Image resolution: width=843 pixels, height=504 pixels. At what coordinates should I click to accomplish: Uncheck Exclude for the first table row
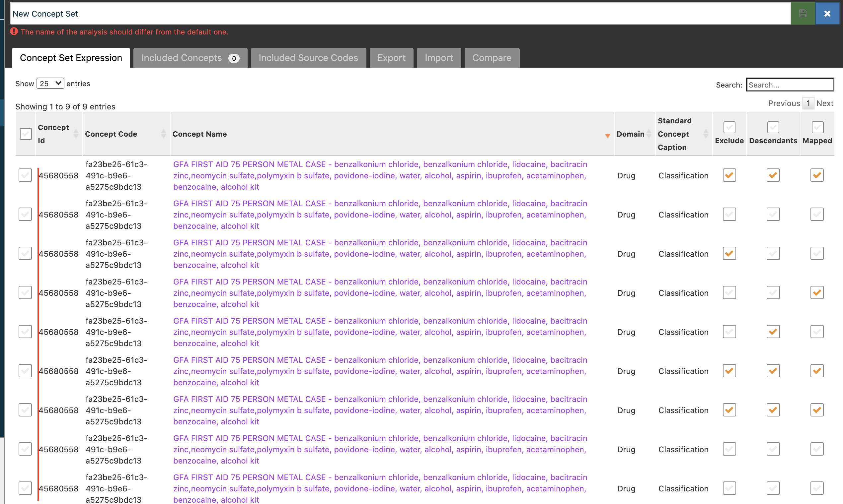coord(729,175)
